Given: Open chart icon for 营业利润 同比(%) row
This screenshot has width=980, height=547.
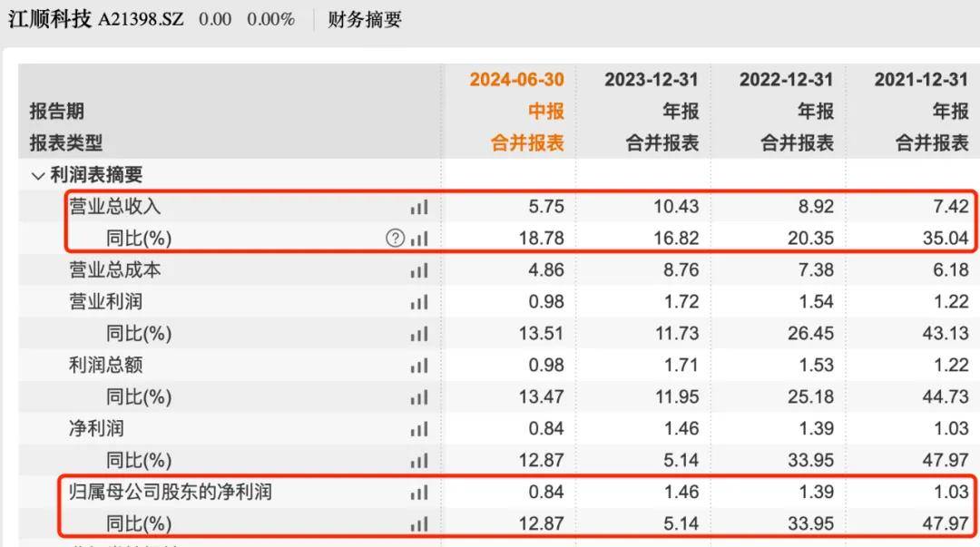Looking at the screenshot, I should click(419, 335).
